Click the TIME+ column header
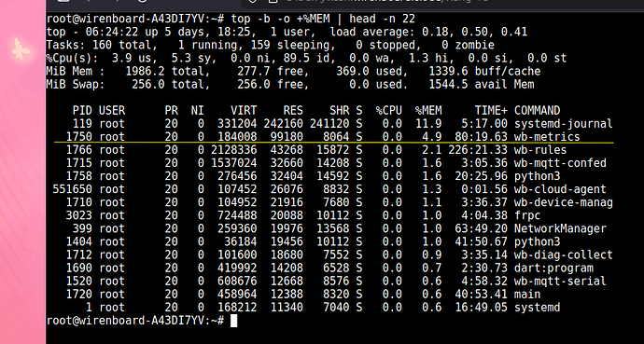Screen dimensions: 644x344 click(x=491, y=111)
